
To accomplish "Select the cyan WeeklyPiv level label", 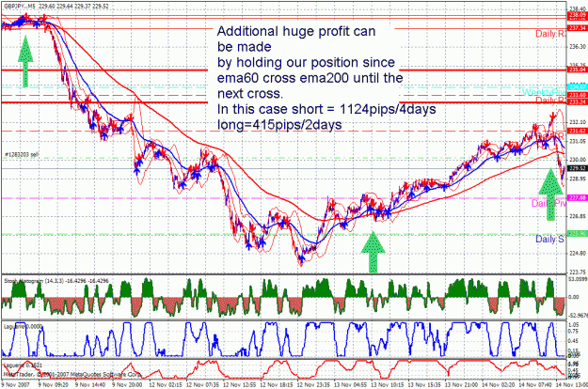I will pyautogui.click(x=544, y=92).
